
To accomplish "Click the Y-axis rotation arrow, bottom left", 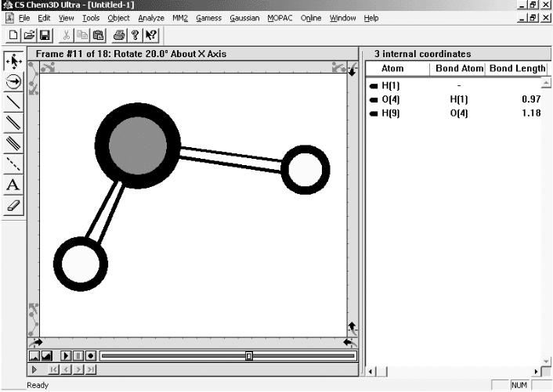I will pyautogui.click(x=35, y=342).
